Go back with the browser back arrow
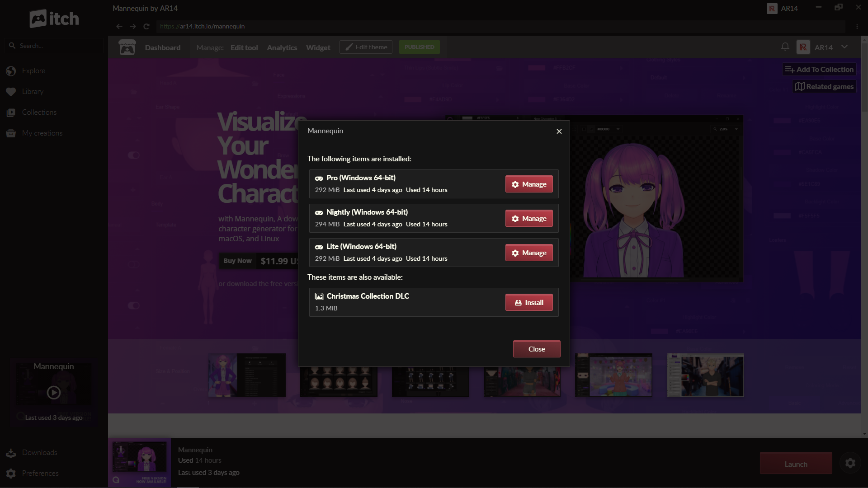Image resolution: width=868 pixels, height=488 pixels. [x=119, y=26]
